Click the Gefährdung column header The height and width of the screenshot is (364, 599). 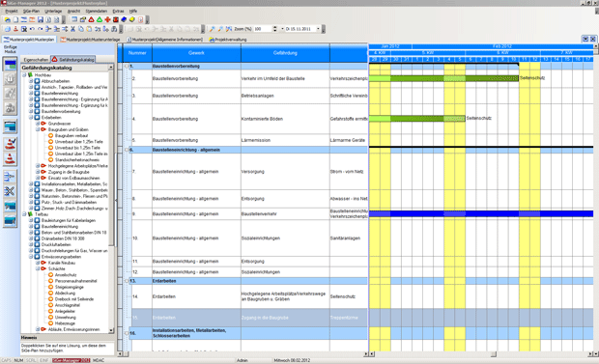285,53
